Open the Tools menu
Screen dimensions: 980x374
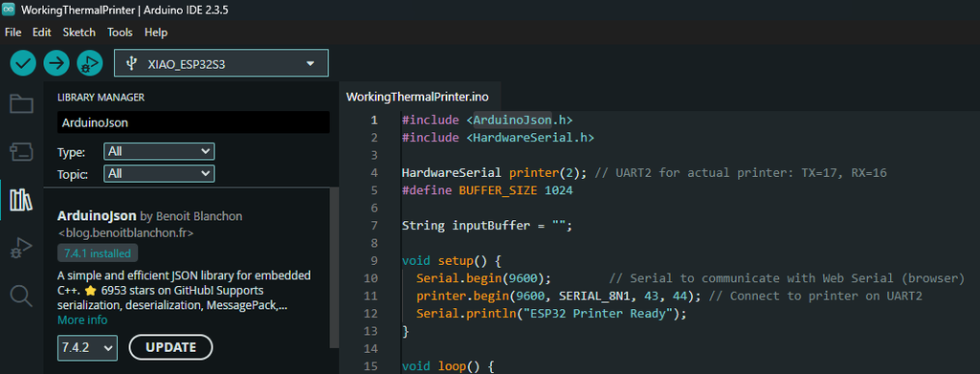coord(120,32)
